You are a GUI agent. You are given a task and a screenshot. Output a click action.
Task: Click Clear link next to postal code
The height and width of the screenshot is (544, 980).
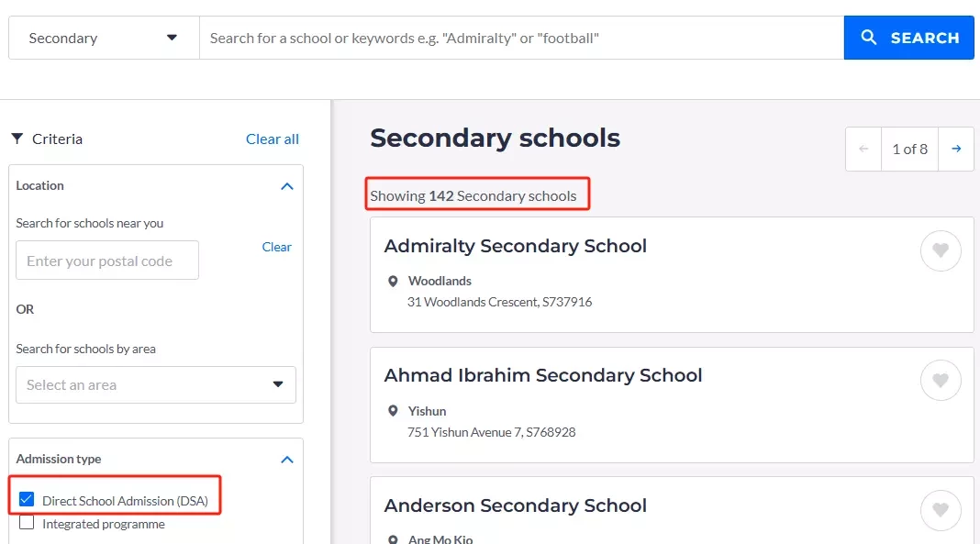click(x=276, y=247)
